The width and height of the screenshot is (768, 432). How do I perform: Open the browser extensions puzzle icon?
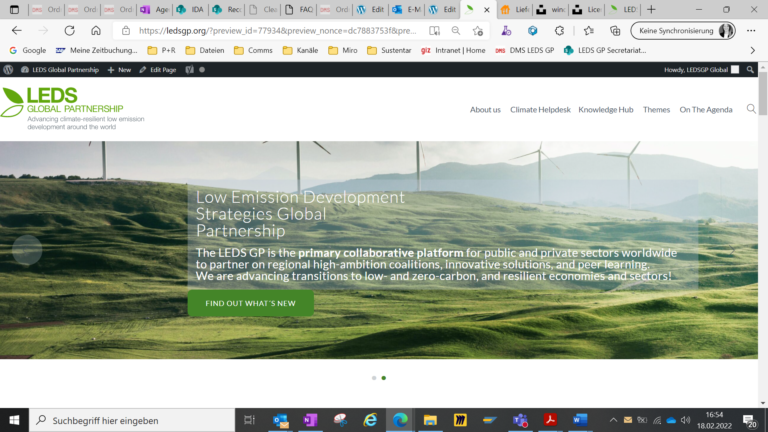[x=559, y=30]
